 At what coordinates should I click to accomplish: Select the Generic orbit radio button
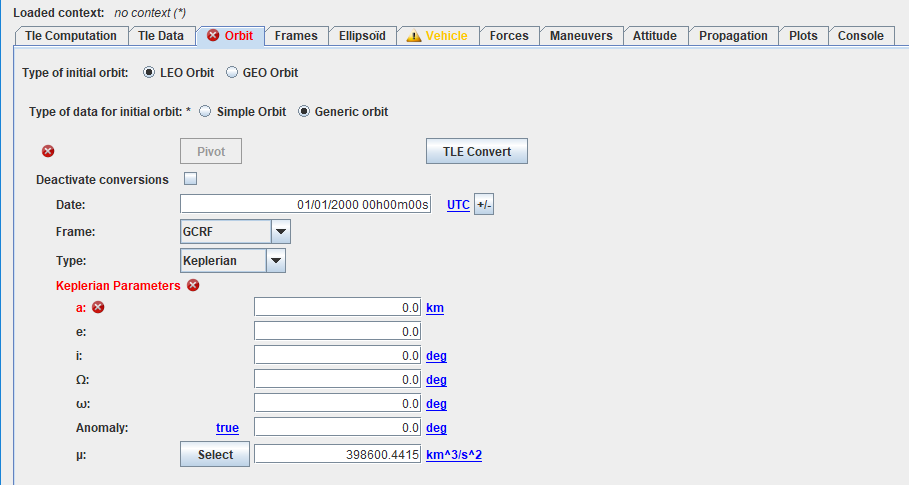304,111
